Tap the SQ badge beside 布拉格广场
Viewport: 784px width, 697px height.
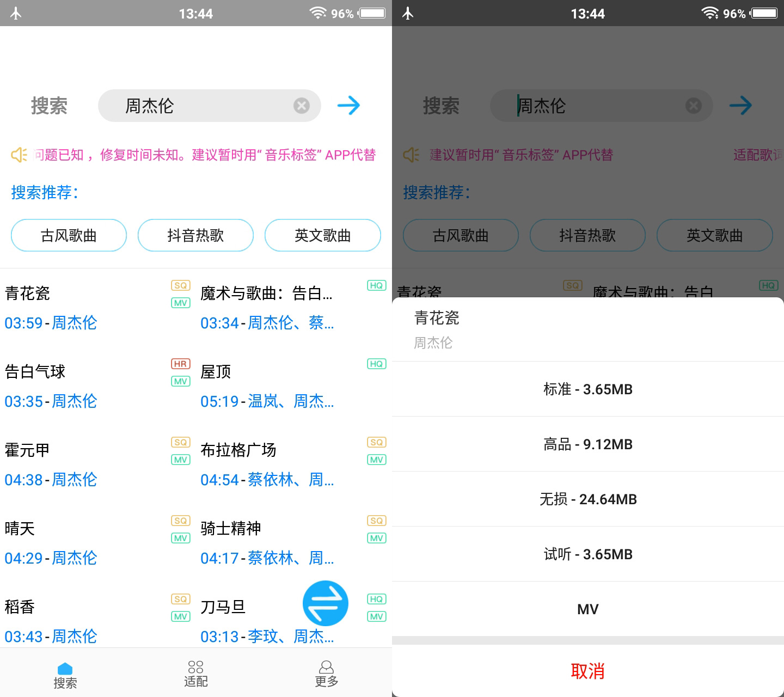[376, 442]
